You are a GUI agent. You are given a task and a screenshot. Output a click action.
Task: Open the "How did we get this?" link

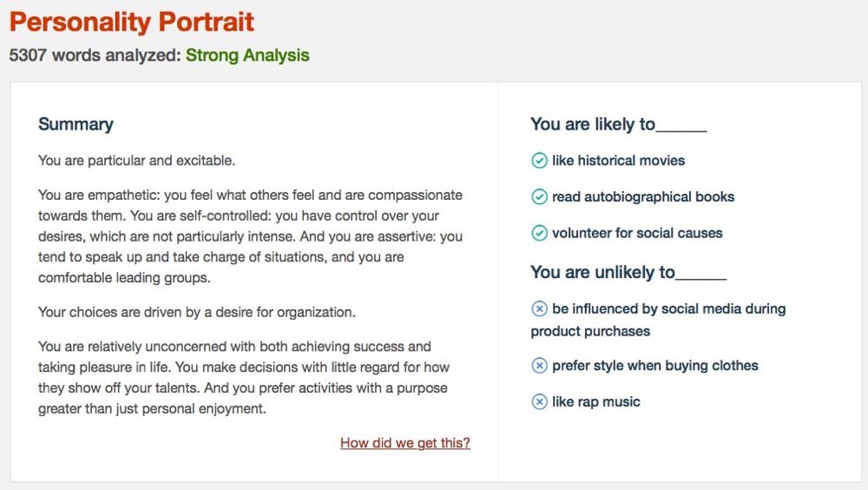(x=405, y=443)
